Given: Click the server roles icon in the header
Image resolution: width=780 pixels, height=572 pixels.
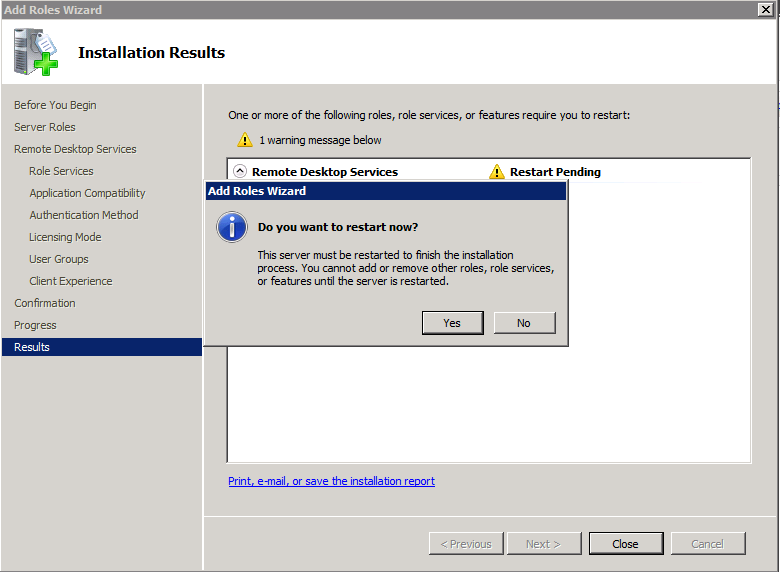Looking at the screenshot, I should [x=35, y=52].
